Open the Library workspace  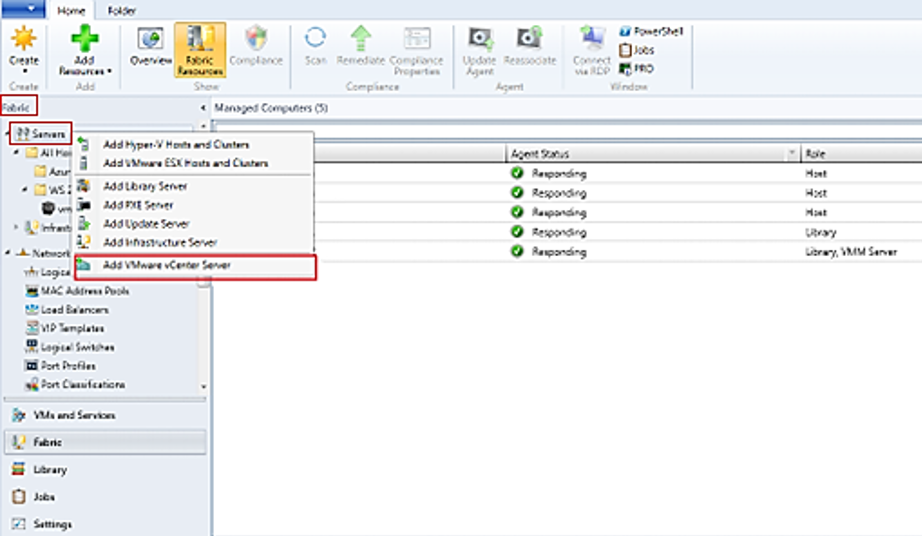50,469
